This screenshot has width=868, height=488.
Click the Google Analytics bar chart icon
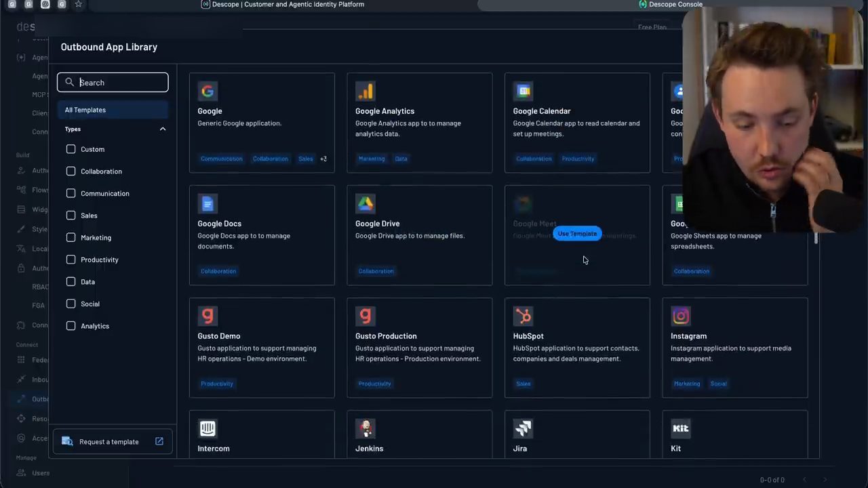tap(366, 91)
